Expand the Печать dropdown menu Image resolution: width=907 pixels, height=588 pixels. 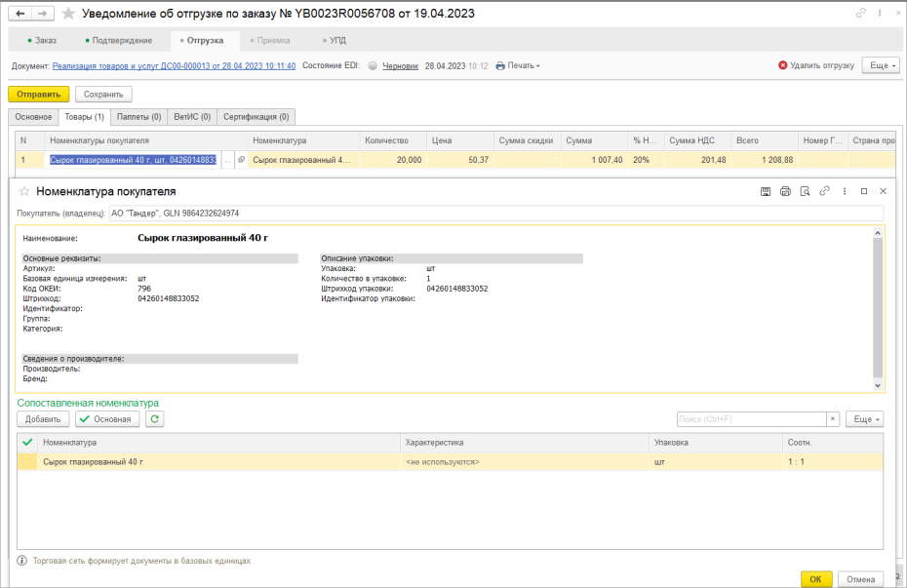518,66
